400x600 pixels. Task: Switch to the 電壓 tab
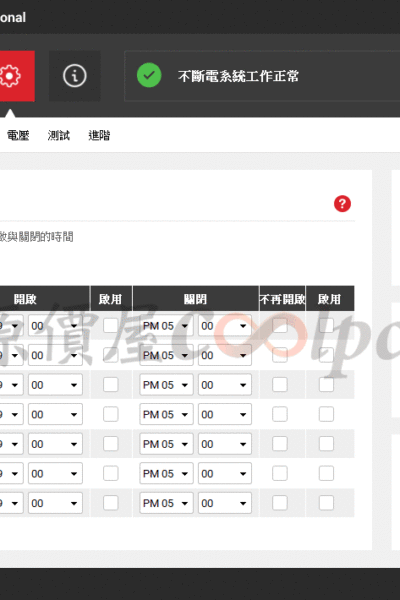(18, 135)
